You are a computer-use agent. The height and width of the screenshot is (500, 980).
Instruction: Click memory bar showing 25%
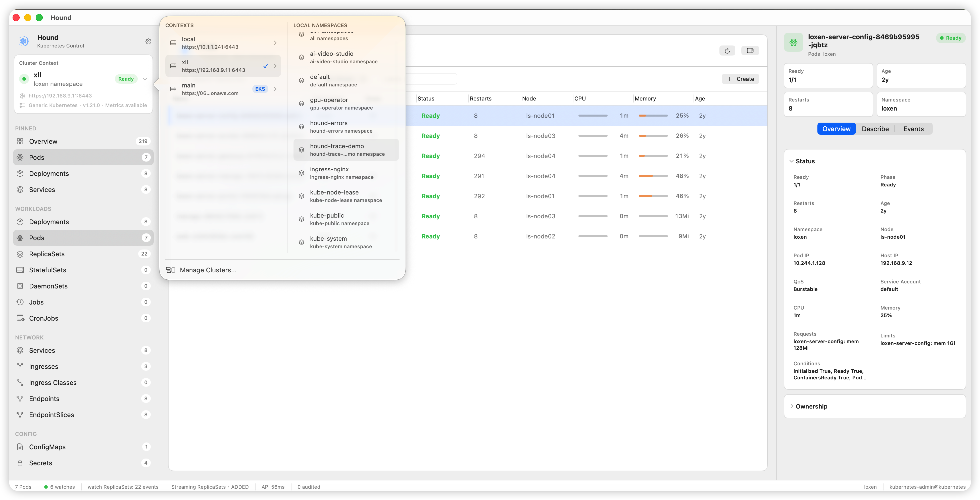coord(653,116)
